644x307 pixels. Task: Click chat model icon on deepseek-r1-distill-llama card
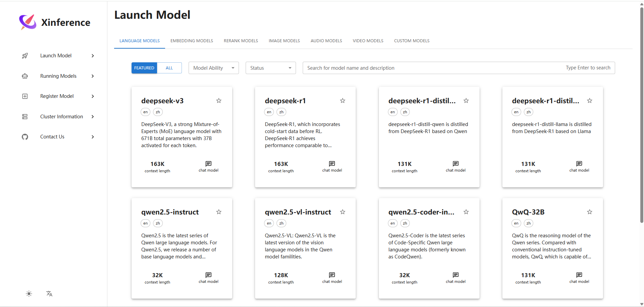(x=579, y=164)
